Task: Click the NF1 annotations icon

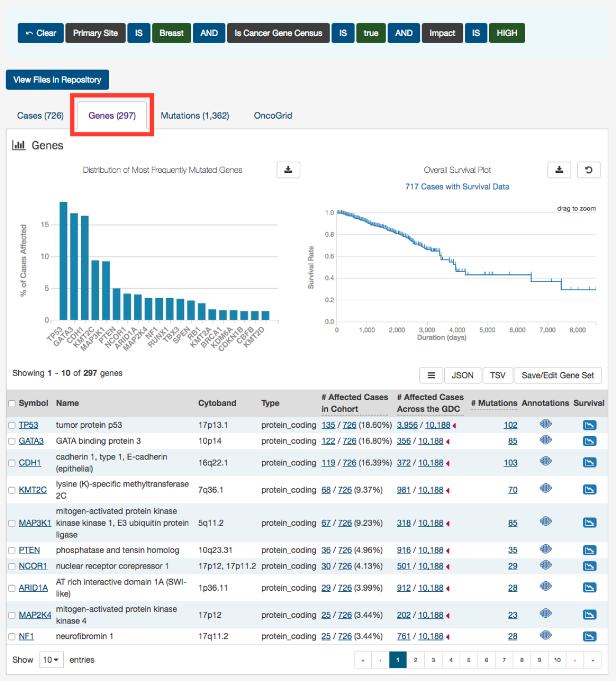Action: click(546, 634)
